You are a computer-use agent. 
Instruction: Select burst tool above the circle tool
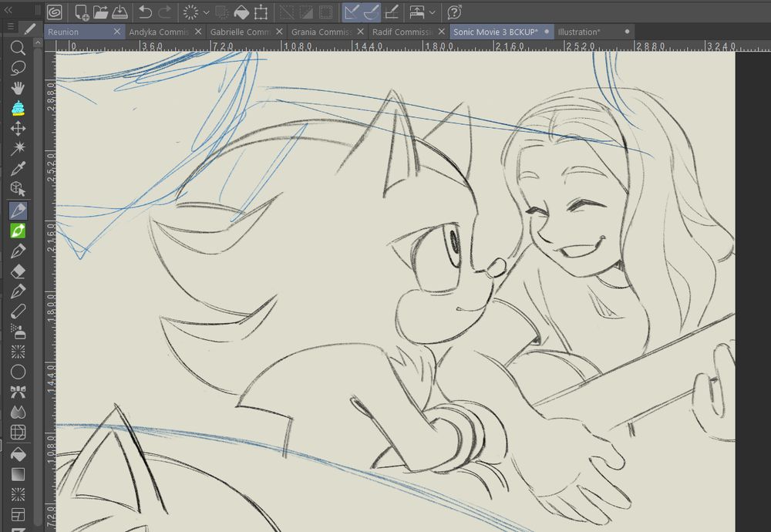point(19,352)
